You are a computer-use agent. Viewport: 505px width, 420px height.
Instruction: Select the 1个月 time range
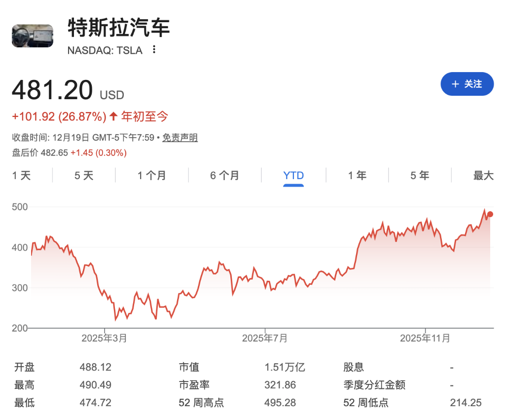151,175
